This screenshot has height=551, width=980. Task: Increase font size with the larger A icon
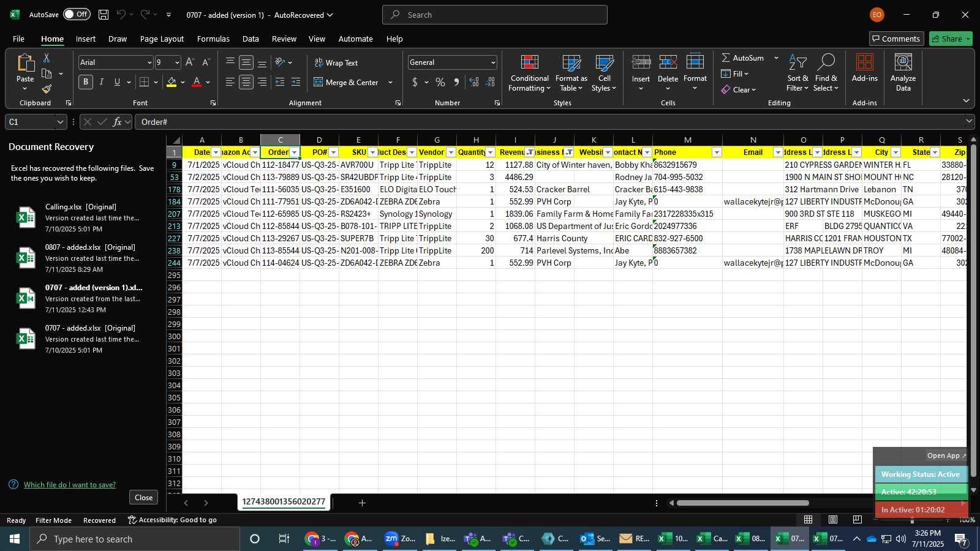pyautogui.click(x=190, y=62)
